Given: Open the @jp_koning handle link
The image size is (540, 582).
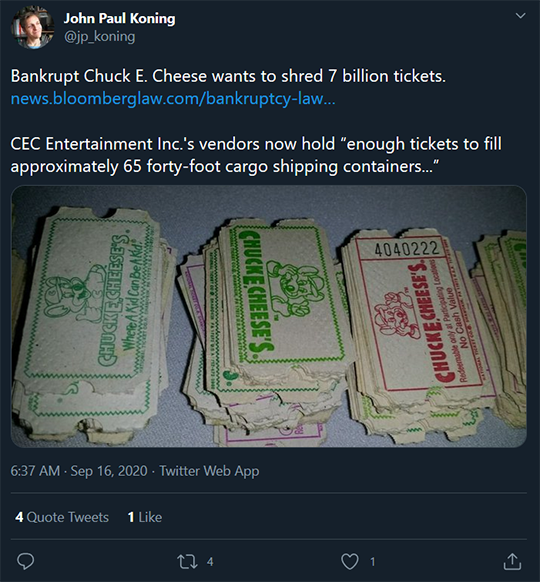Looking at the screenshot, I should (x=99, y=37).
